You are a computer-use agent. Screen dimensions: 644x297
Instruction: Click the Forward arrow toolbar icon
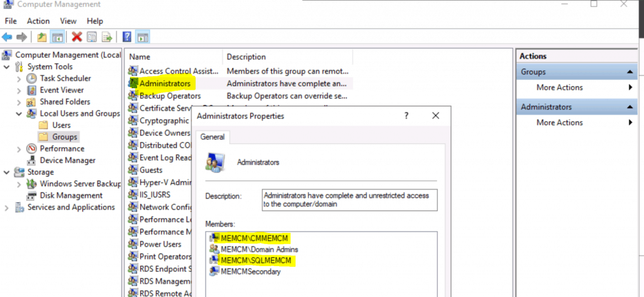coord(21,37)
